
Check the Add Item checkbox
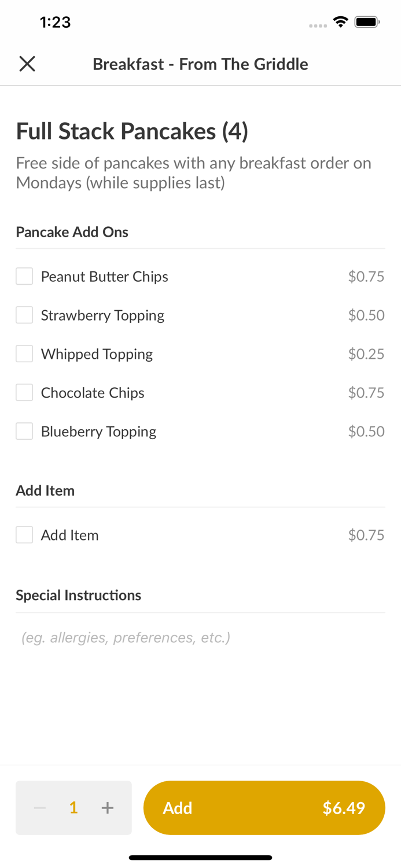point(24,535)
